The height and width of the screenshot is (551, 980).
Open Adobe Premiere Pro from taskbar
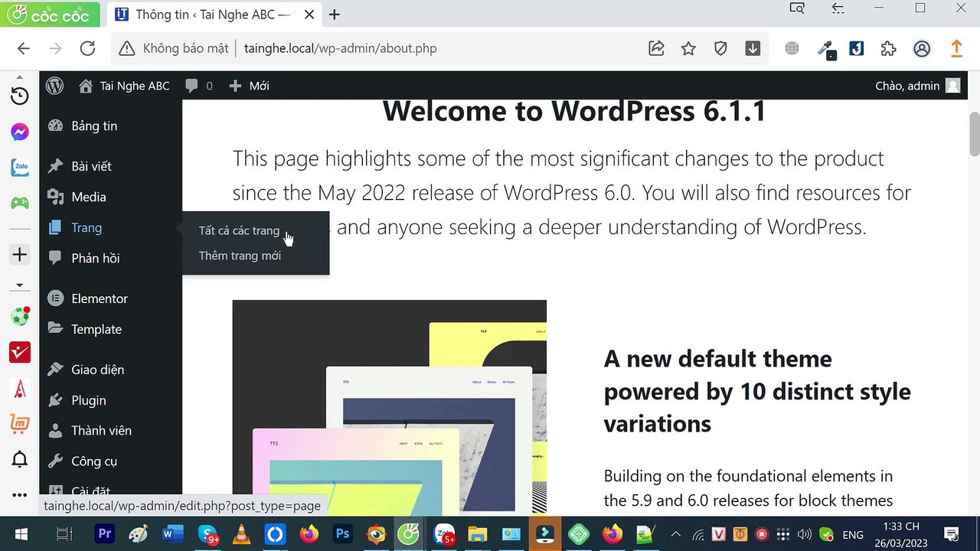coord(104,534)
